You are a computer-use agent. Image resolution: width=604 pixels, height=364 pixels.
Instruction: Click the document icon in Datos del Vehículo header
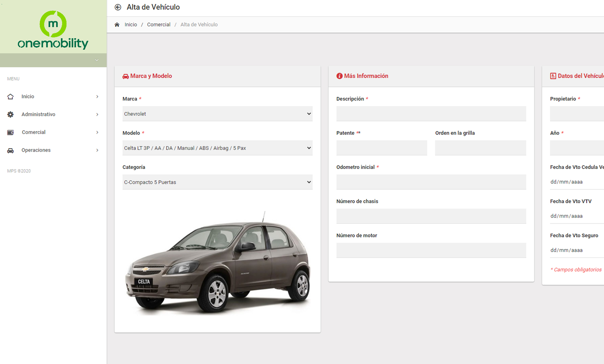[x=553, y=76]
